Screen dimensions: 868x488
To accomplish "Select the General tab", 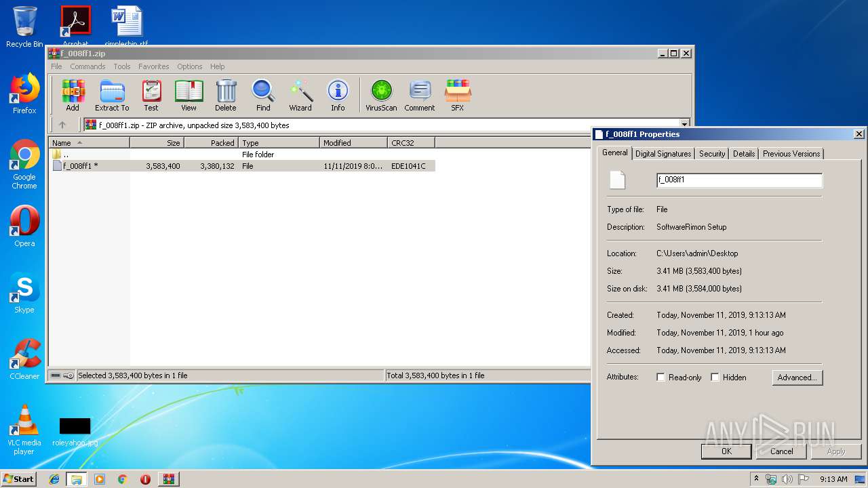I will [615, 152].
